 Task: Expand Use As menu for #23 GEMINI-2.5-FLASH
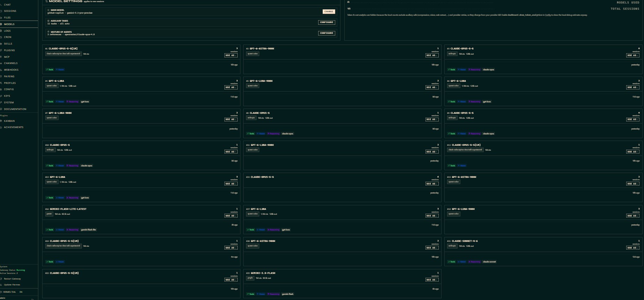click(432, 280)
